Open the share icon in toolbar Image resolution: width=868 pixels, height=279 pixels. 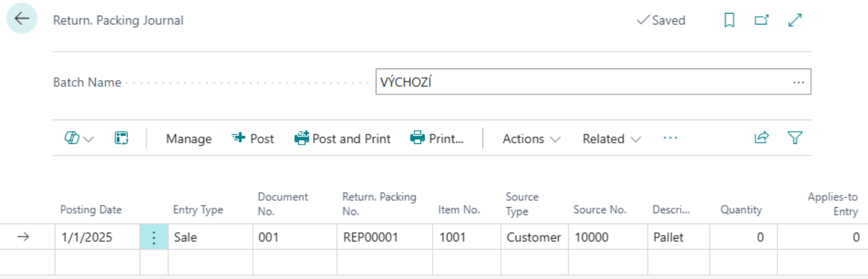(762, 138)
